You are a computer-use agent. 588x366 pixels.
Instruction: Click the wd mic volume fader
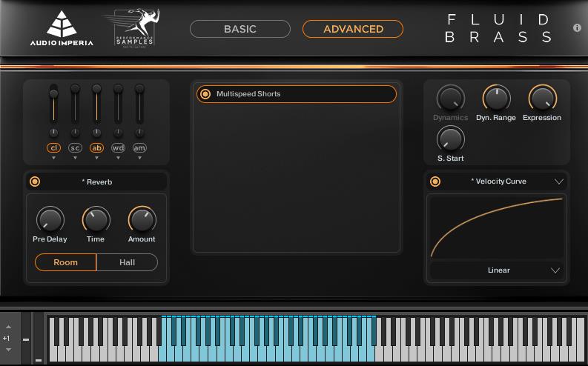pyautogui.click(x=118, y=104)
